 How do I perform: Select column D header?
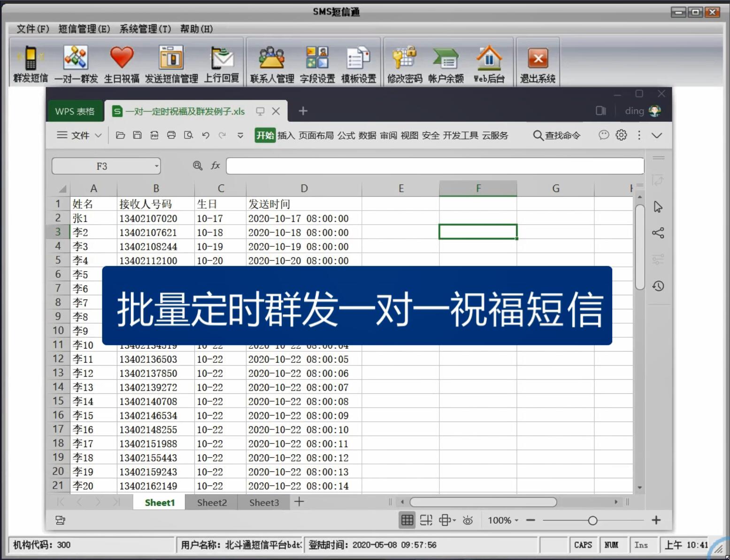(x=304, y=188)
